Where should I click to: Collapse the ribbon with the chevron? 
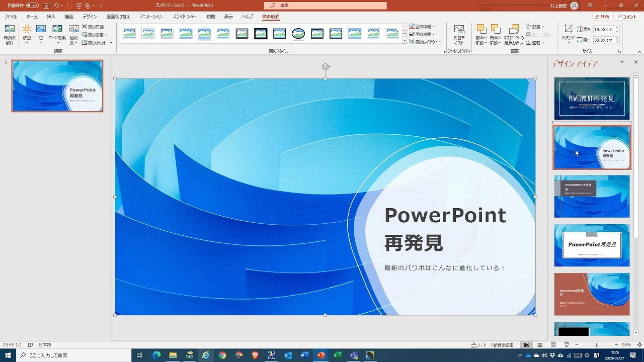(638, 51)
